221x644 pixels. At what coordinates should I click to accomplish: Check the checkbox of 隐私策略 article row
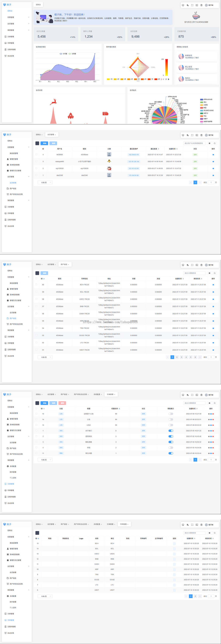pyautogui.click(x=36, y=442)
